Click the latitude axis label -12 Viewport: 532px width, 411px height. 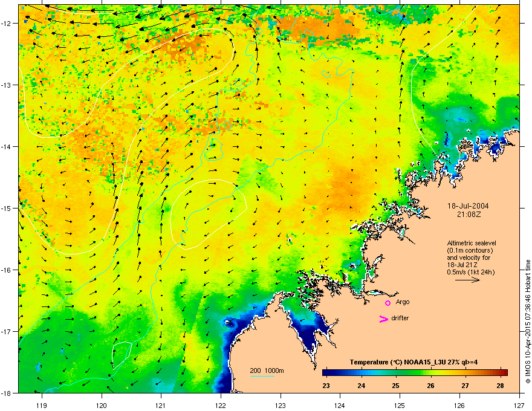(7, 24)
